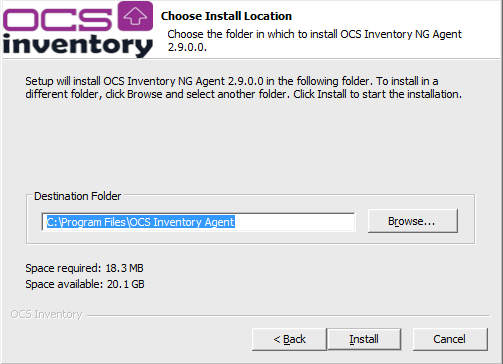Cancel the OCS Inventory setup
Image resolution: width=503 pixels, height=364 pixels.
point(450,339)
